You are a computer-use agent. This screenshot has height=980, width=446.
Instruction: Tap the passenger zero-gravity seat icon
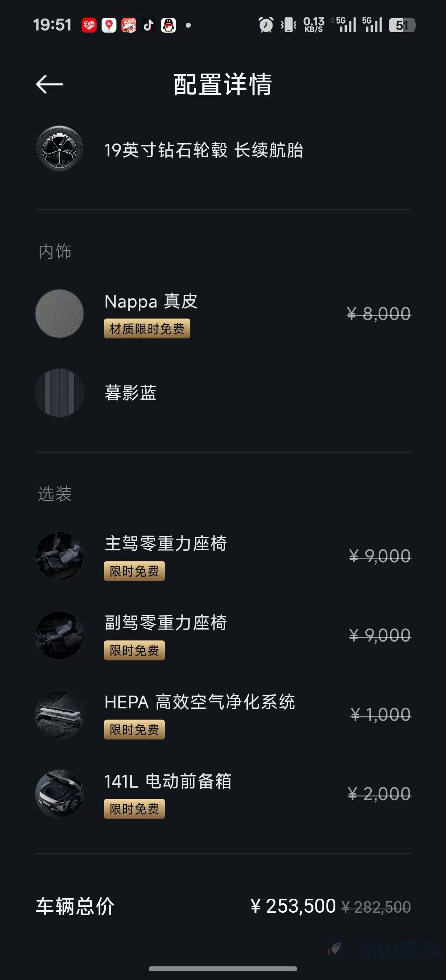pyautogui.click(x=59, y=635)
